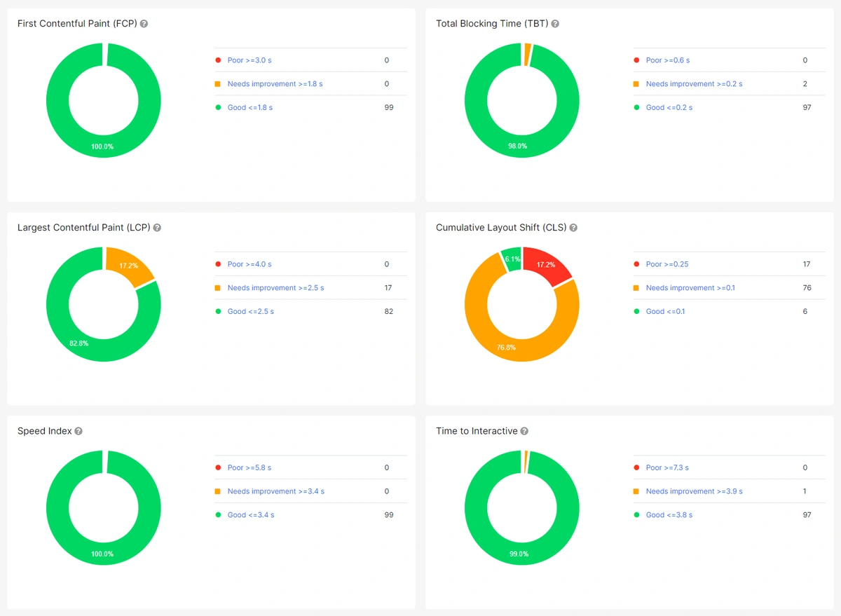Click the Time to Interactive help icon
This screenshot has height=616, width=841.
tap(526, 431)
